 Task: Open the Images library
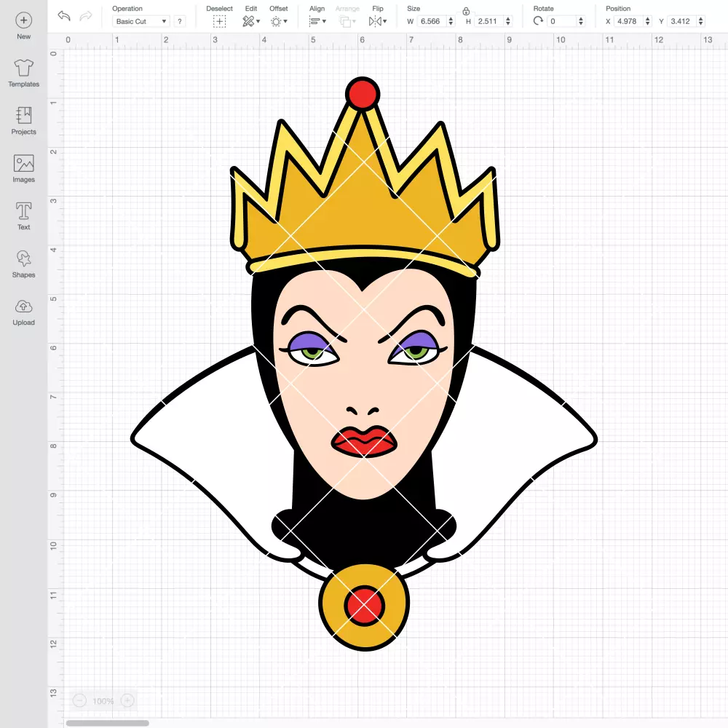24,169
